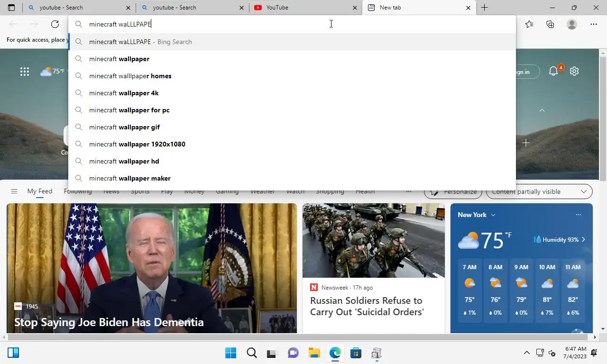Show hidden system tray icons
607x364 pixels.
tap(526, 353)
